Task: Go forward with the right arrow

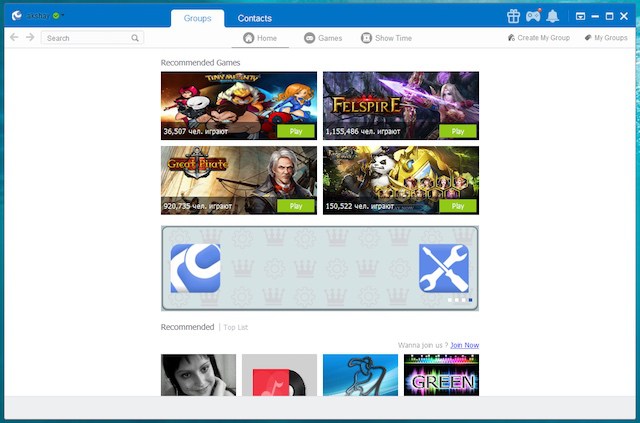Action: pos(30,38)
